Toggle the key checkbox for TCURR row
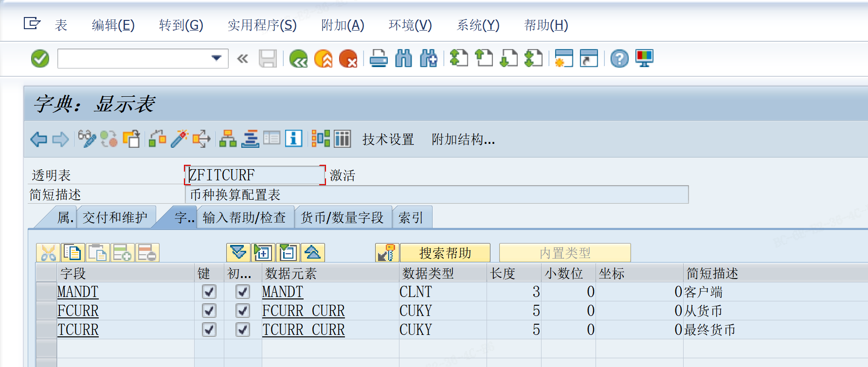 pos(209,330)
